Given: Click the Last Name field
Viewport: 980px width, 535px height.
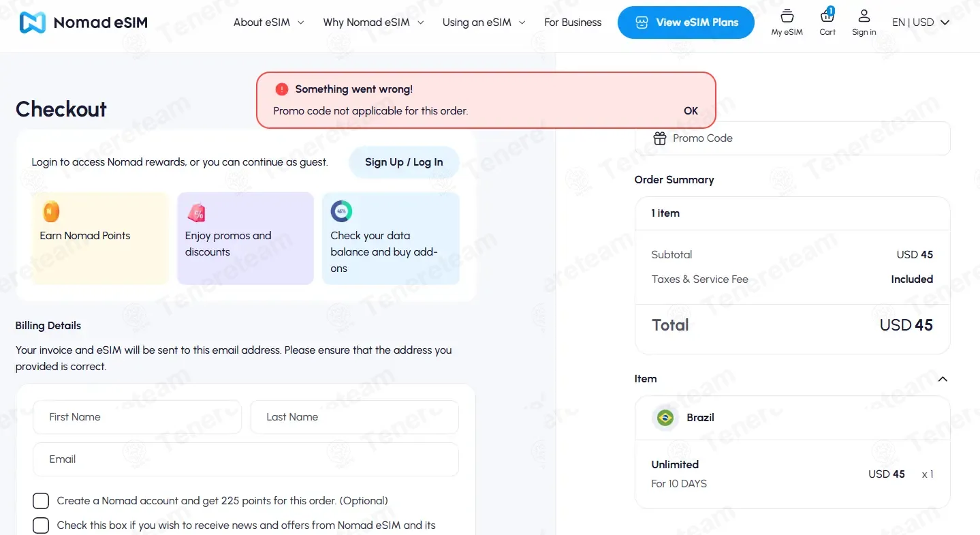Looking at the screenshot, I should [354, 417].
